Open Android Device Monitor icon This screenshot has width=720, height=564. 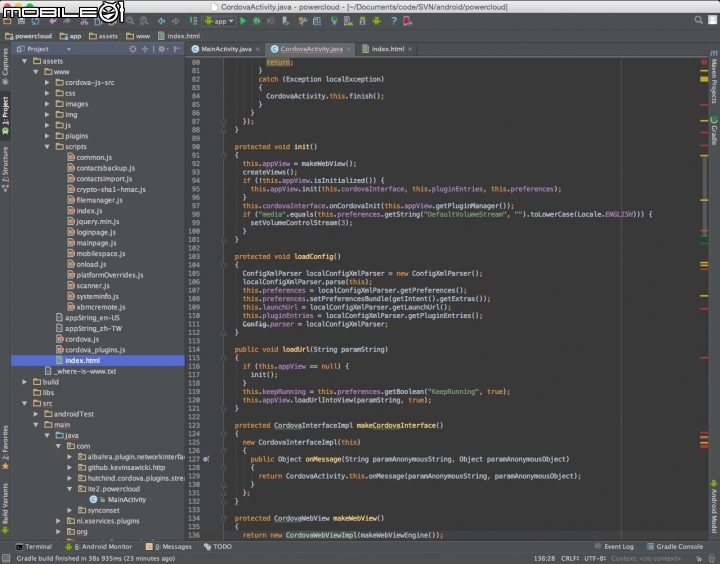(x=377, y=21)
